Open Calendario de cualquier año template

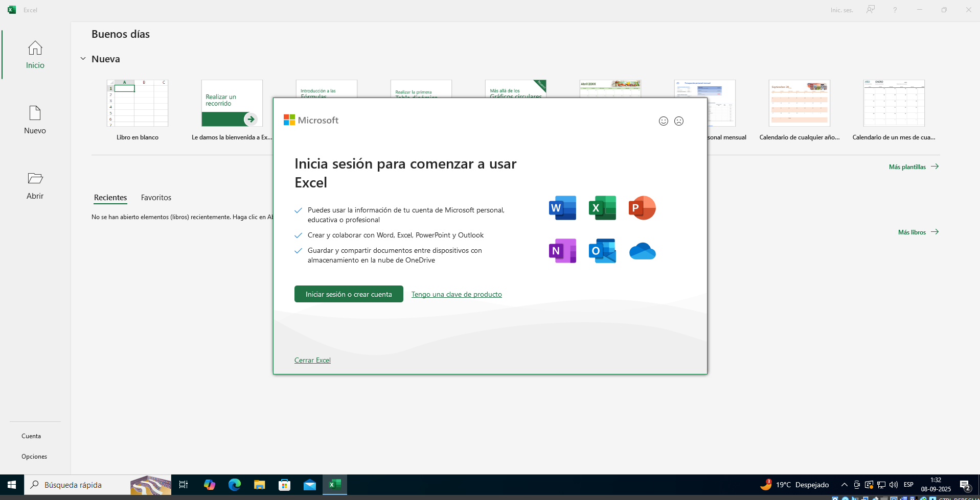click(x=800, y=110)
